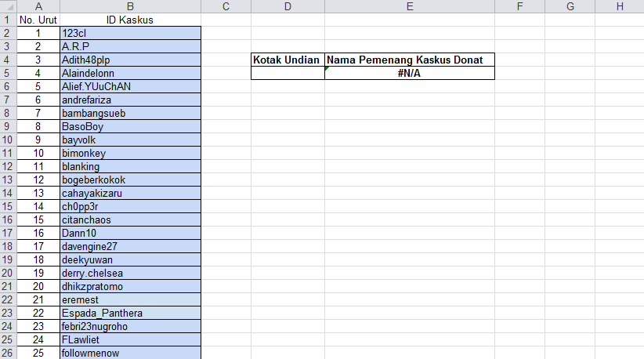Click the Select All corner button
This screenshot has width=644, height=359.
[8, 6]
